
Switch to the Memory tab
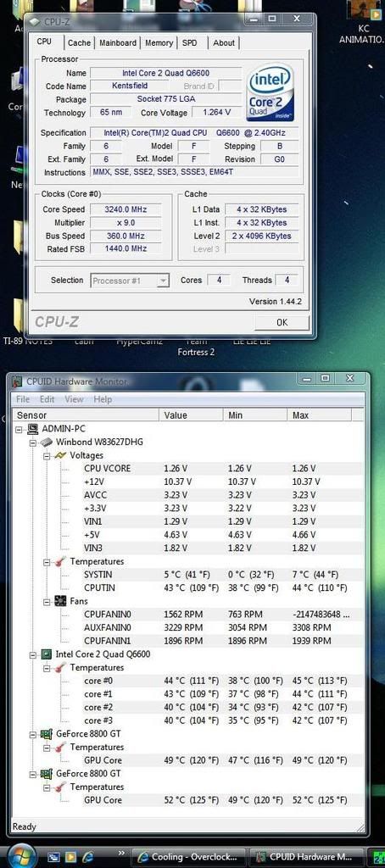pyautogui.click(x=159, y=42)
